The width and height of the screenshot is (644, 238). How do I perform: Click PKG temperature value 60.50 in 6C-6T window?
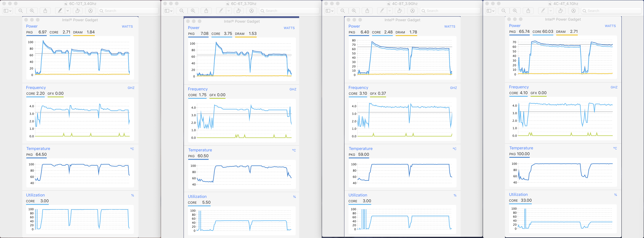(203, 156)
